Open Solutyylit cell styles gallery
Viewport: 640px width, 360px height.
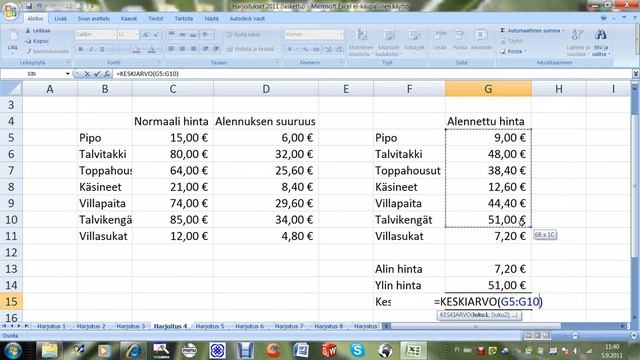click(414, 40)
